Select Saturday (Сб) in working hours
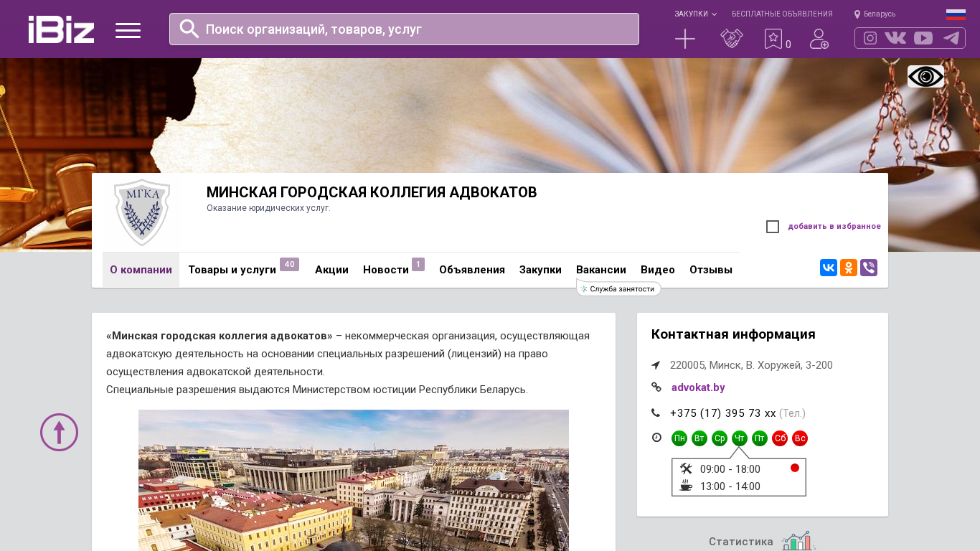 coord(780,438)
